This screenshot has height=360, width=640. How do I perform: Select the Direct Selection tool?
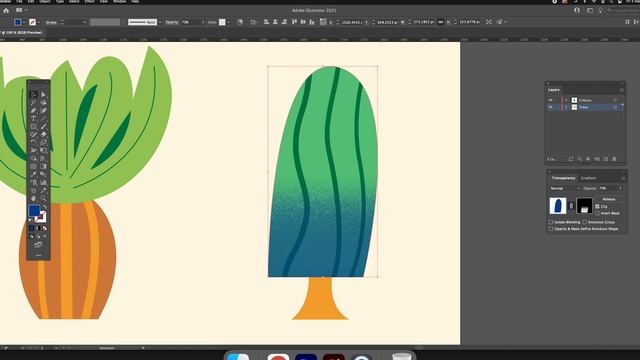coord(43,95)
